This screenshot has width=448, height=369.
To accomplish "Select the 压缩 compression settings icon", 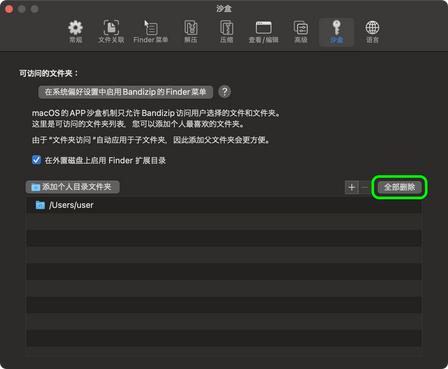I will click(x=227, y=32).
